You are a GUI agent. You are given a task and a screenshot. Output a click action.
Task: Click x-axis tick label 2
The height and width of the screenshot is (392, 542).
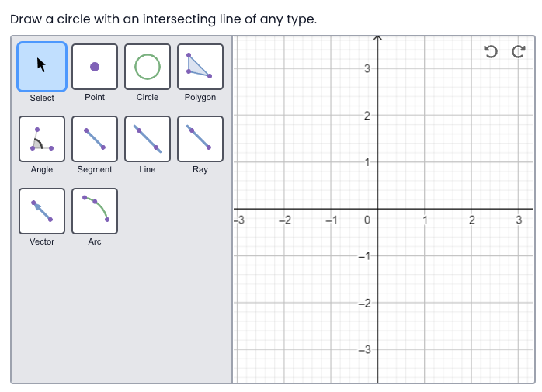[x=471, y=220]
